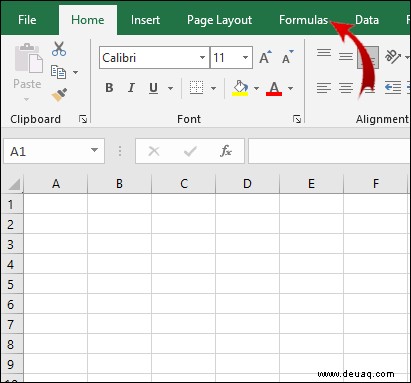Decrease font size with the smaller A
Image resolution: width=411 pixels, height=383 pixels.
(287, 57)
